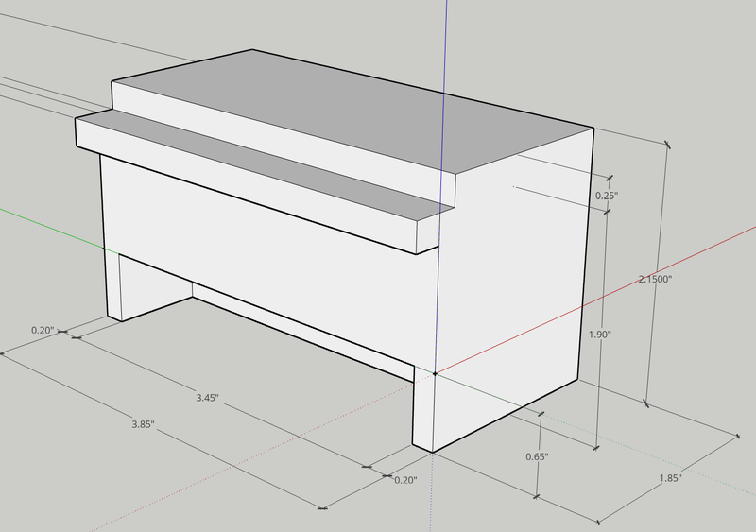Screen dimensions: 756x532
Task: Select the 1.85" depth dimension text
Action: pyautogui.click(x=671, y=478)
